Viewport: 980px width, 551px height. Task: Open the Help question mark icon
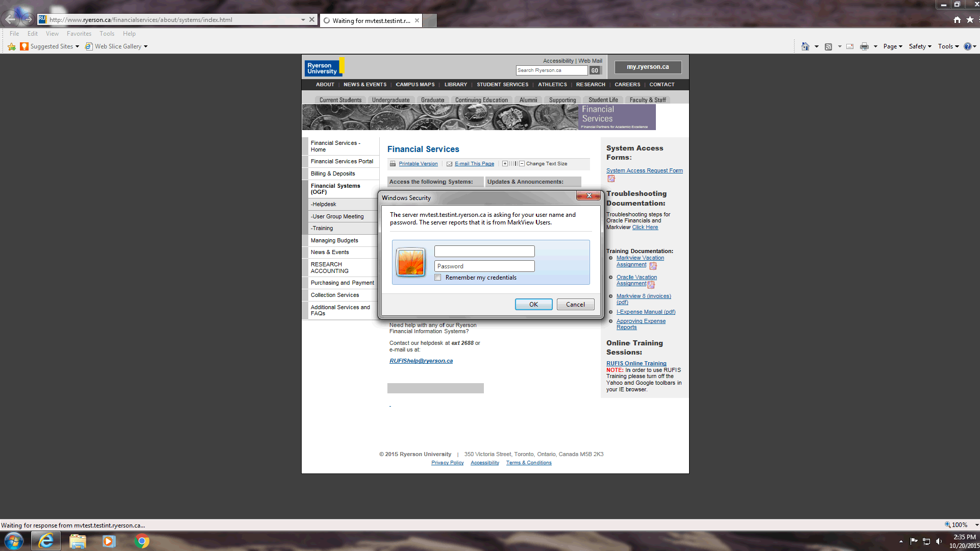967,46
